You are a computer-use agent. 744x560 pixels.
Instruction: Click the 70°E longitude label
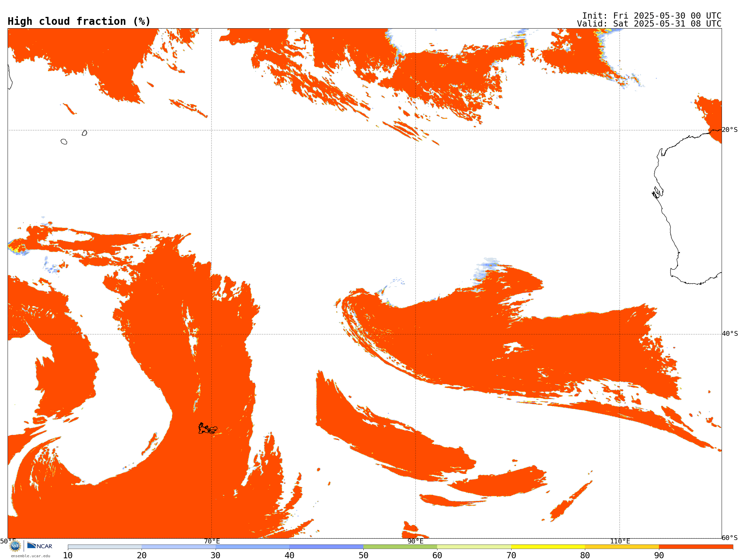tap(212, 541)
